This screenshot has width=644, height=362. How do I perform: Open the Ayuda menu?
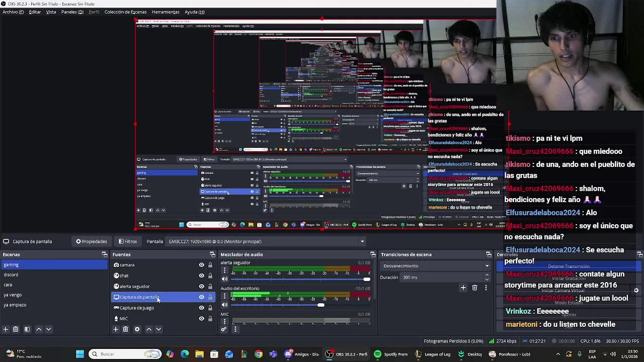coord(194,12)
